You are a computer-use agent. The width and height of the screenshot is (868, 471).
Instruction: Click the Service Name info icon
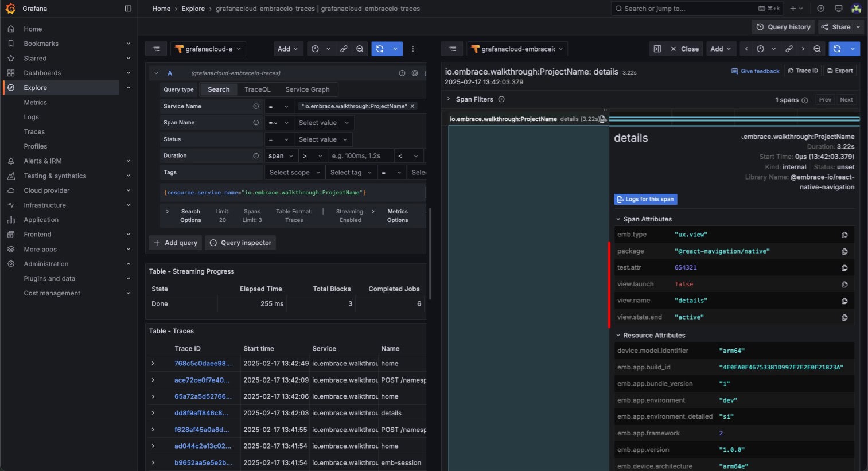click(256, 106)
